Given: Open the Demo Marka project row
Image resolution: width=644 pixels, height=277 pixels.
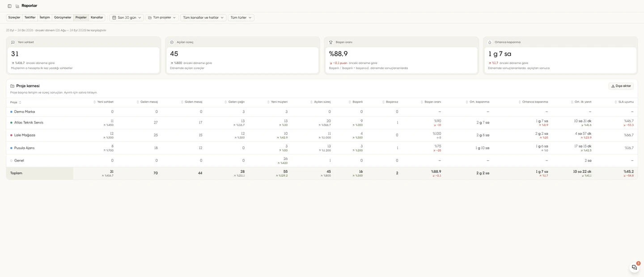Looking at the screenshot, I should click(x=322, y=112).
